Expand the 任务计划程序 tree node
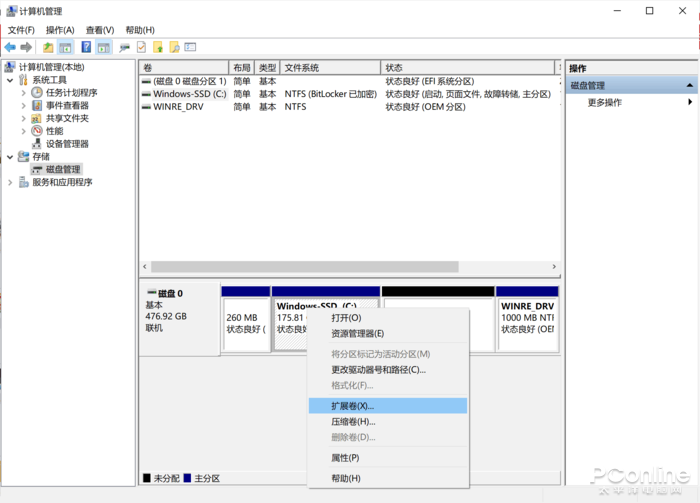700x503 pixels. 23,93
